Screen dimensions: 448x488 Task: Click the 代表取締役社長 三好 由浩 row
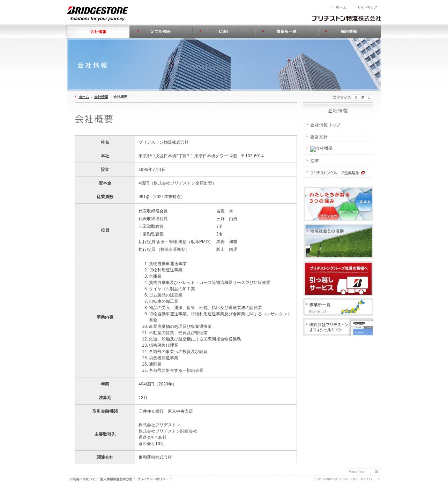(x=188, y=219)
